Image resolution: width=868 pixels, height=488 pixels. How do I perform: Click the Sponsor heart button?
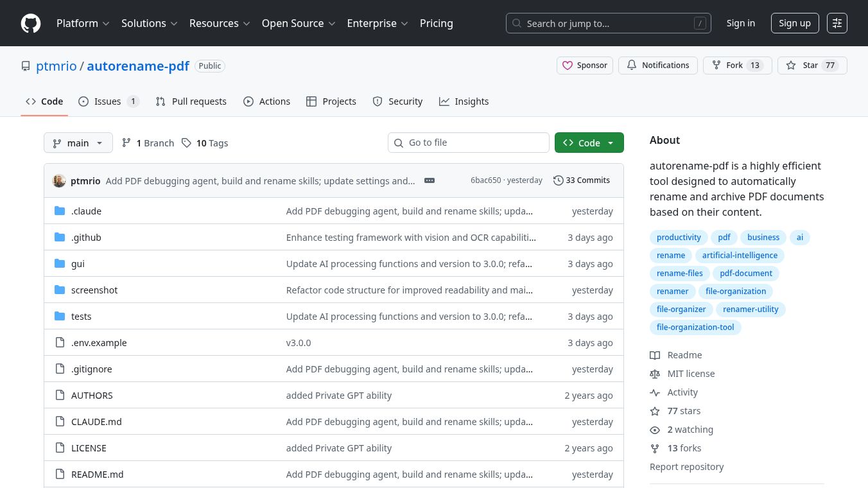click(x=585, y=65)
